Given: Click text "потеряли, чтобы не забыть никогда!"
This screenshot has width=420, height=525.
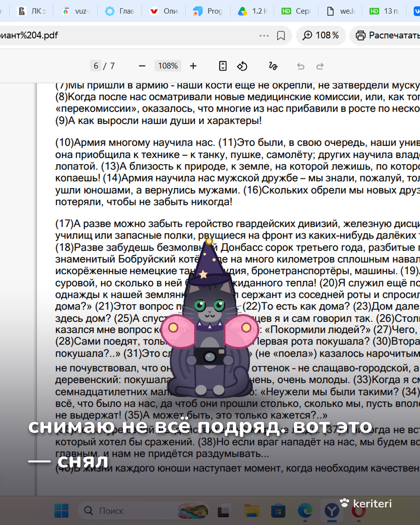Looking at the screenshot, I should click(144, 202).
